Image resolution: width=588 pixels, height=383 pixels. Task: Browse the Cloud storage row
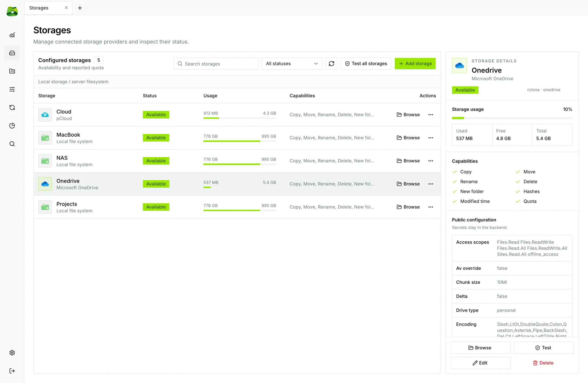(408, 115)
